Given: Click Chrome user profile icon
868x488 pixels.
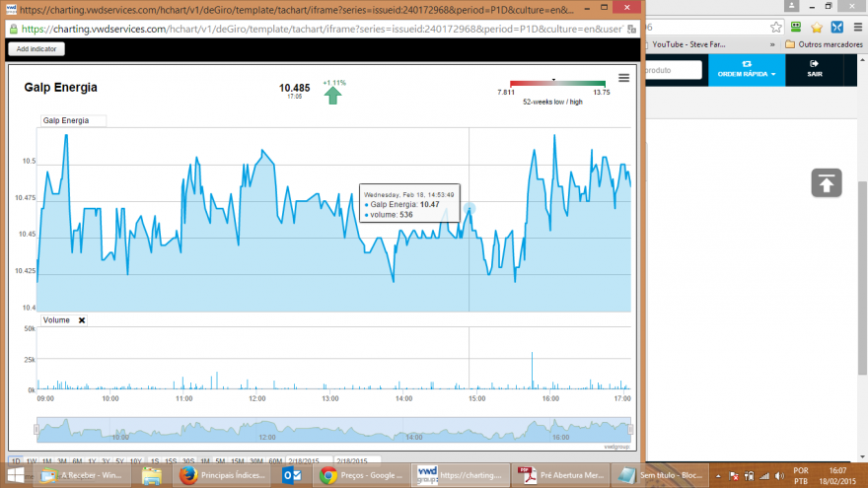Looking at the screenshot, I should coord(792,6).
